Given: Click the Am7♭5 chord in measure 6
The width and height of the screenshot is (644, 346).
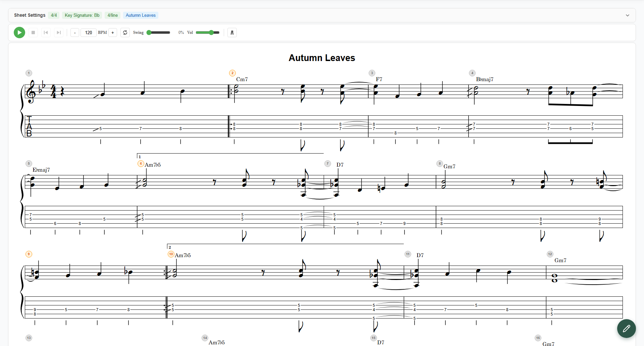Looking at the screenshot, I should tap(153, 165).
